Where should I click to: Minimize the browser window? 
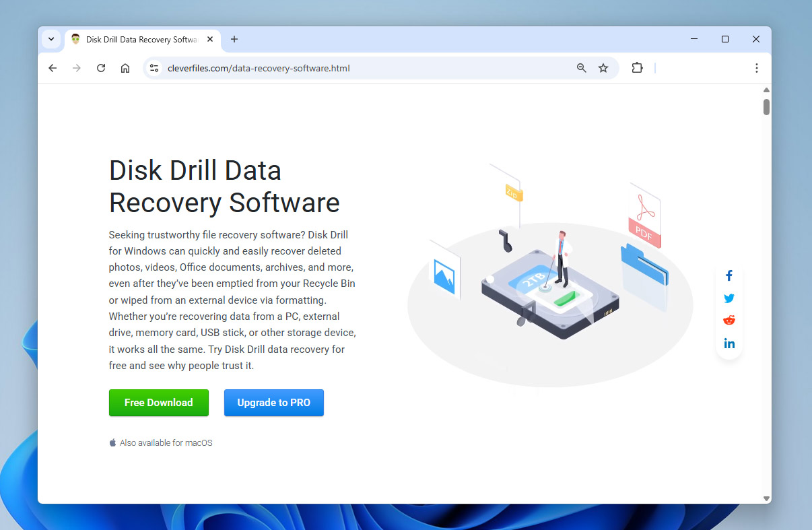tap(694, 39)
